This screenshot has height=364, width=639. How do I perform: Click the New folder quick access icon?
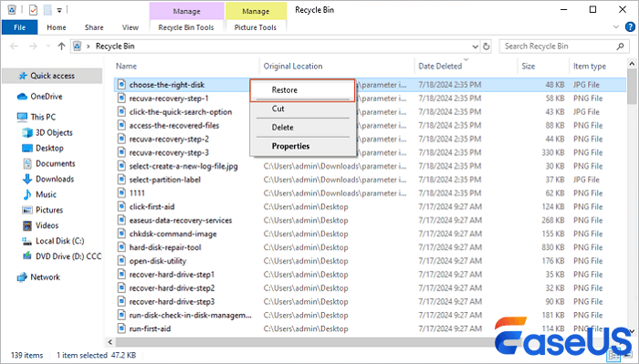point(47,10)
